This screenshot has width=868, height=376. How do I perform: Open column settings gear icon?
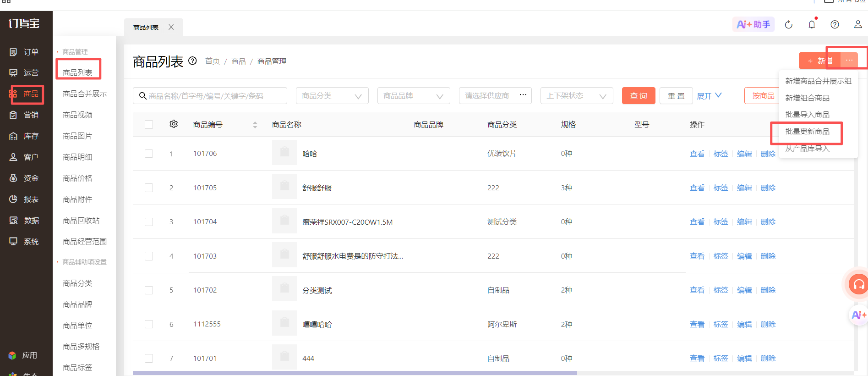pyautogui.click(x=174, y=124)
